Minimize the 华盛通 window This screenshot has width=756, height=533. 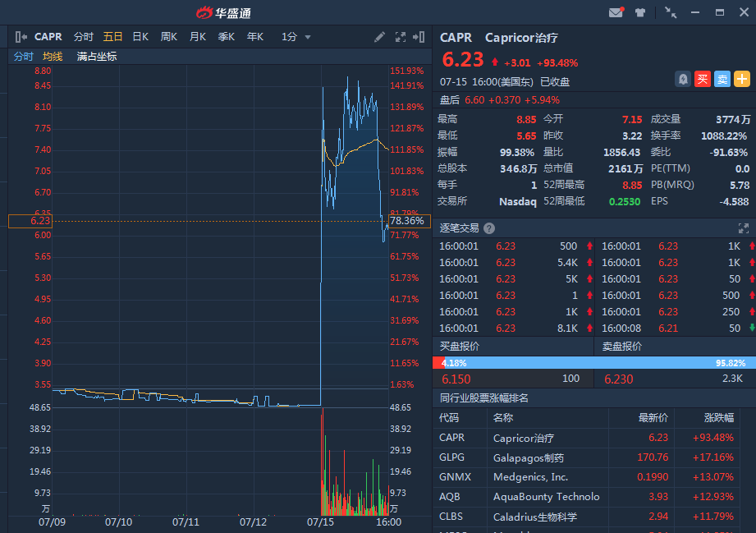click(694, 12)
